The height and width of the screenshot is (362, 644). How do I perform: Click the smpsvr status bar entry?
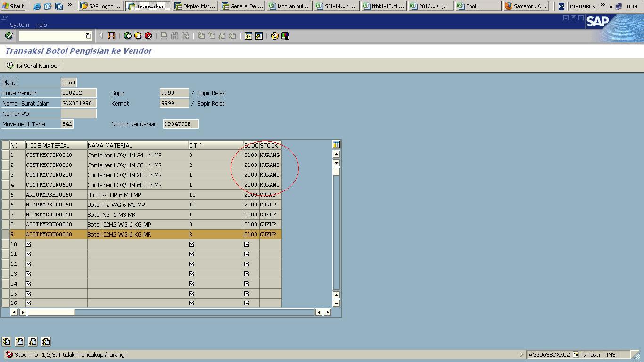(592, 354)
